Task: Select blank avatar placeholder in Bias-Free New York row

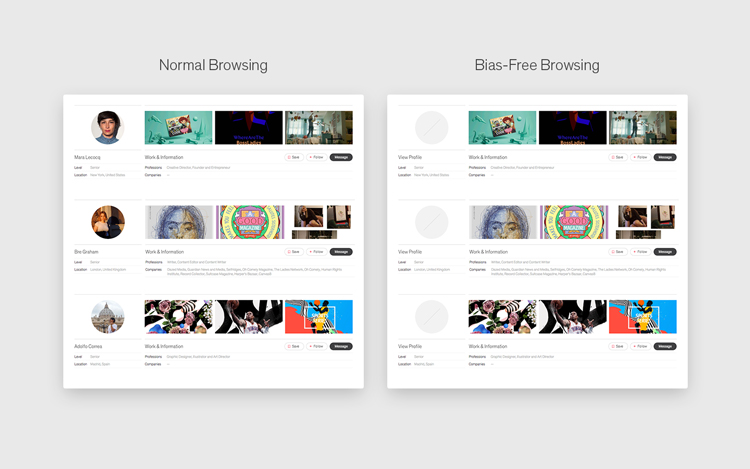Action: (431, 128)
